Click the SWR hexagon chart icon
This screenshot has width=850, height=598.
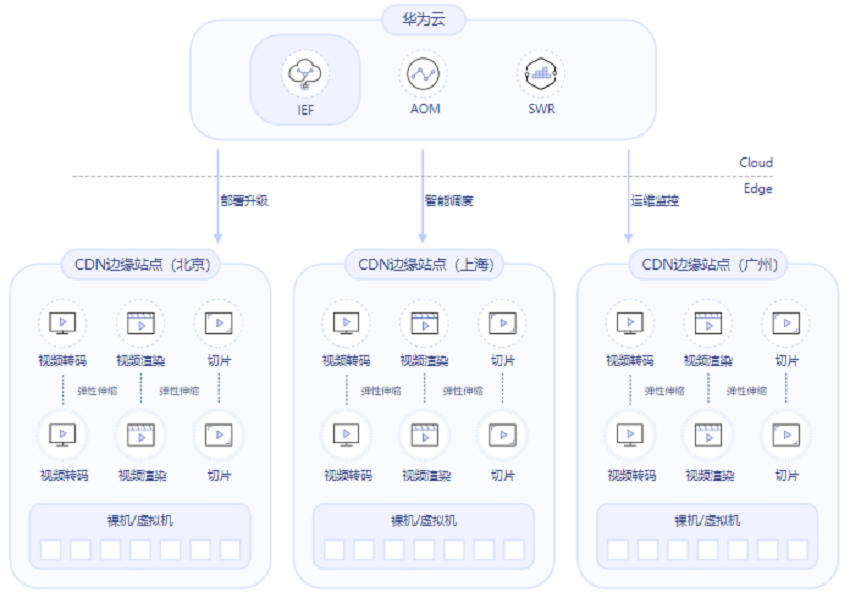tap(541, 74)
